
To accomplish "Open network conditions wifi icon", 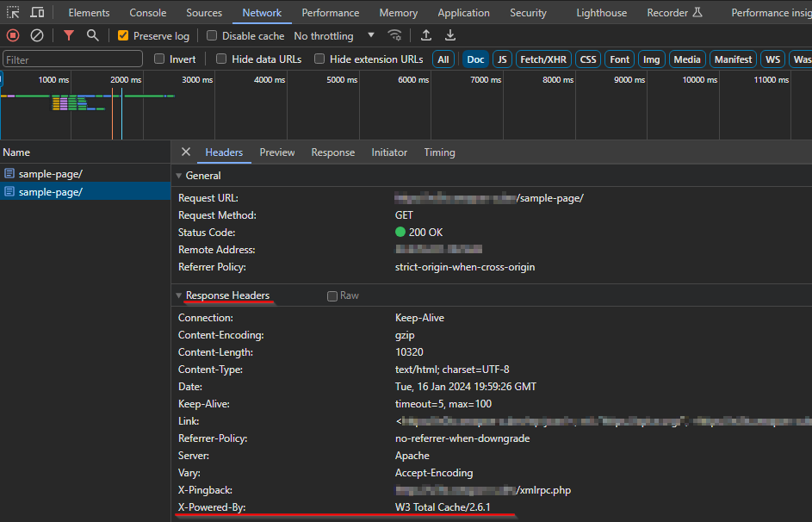I will point(394,35).
